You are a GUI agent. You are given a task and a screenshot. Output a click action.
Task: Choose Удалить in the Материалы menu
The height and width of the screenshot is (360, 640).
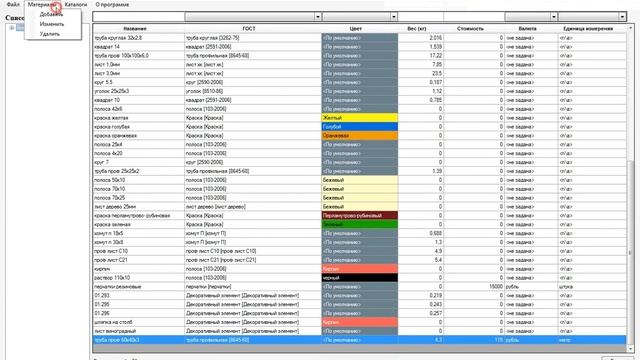50,34
